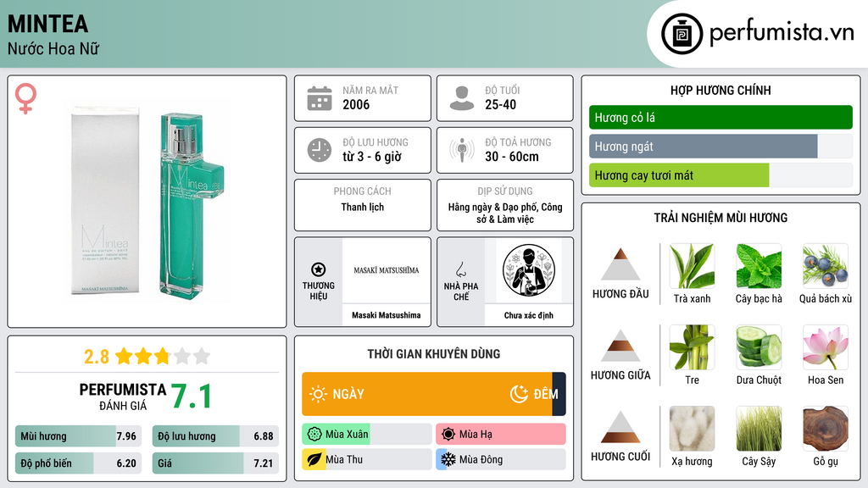
Task: Select the Xạ hương note image
Action: (692, 429)
